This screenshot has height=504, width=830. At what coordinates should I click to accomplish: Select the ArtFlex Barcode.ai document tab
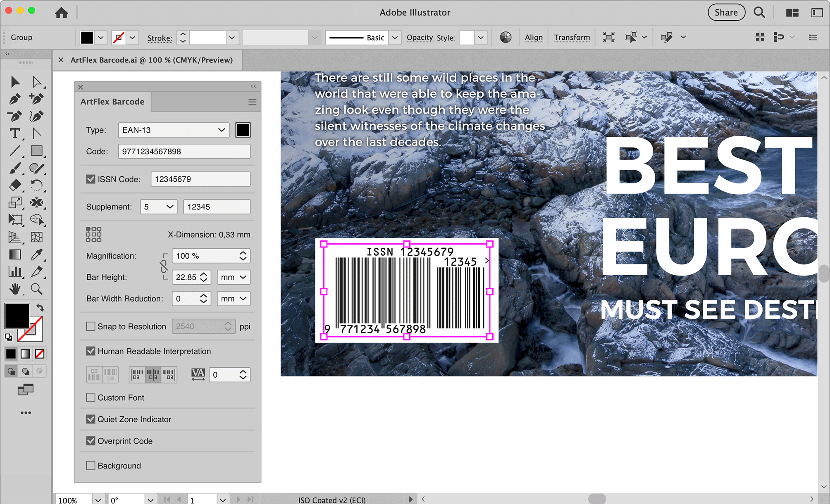pos(151,60)
